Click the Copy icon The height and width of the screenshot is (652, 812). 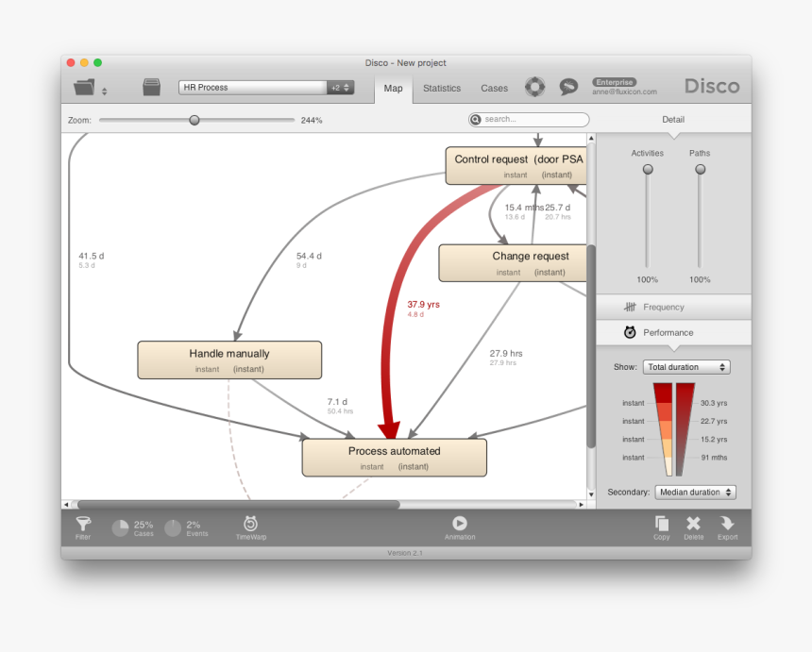[661, 524]
